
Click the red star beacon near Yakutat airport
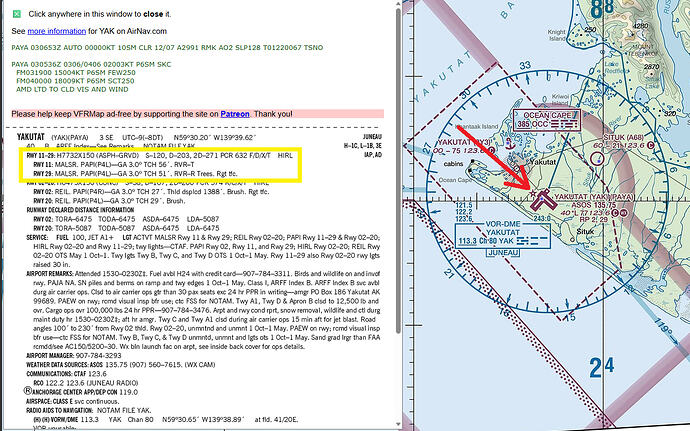[533, 193]
